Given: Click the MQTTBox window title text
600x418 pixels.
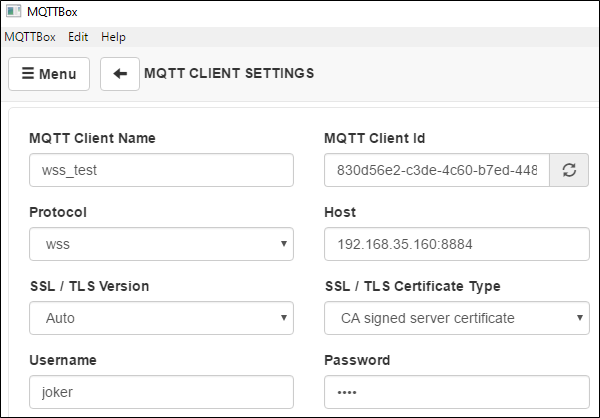Looking at the screenshot, I should tap(52, 12).
